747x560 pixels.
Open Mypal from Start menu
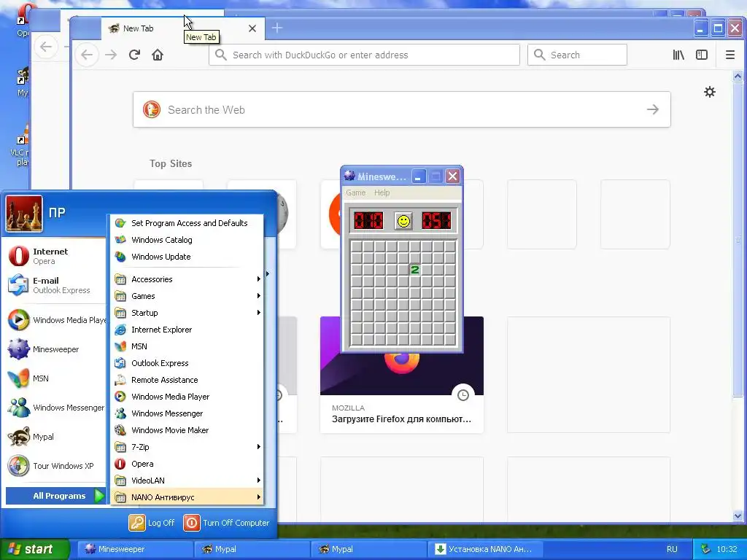click(54, 437)
